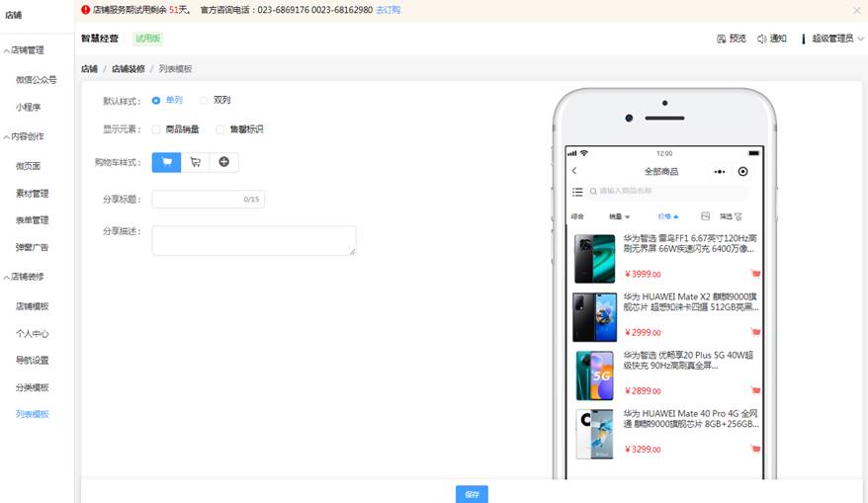Screen dimensions: 868x503
Task: Open 小程序 in sidebar
Action: [29, 107]
